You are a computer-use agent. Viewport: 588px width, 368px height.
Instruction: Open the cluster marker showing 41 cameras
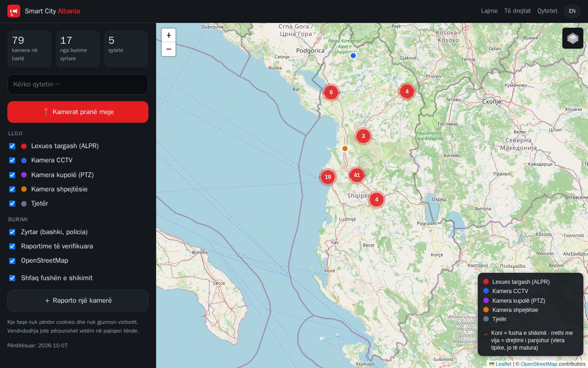point(357,175)
